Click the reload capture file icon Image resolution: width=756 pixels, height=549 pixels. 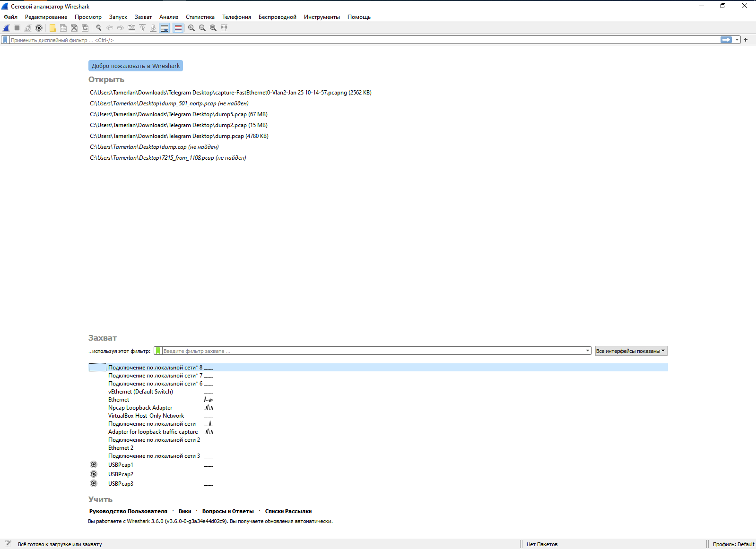(x=85, y=28)
